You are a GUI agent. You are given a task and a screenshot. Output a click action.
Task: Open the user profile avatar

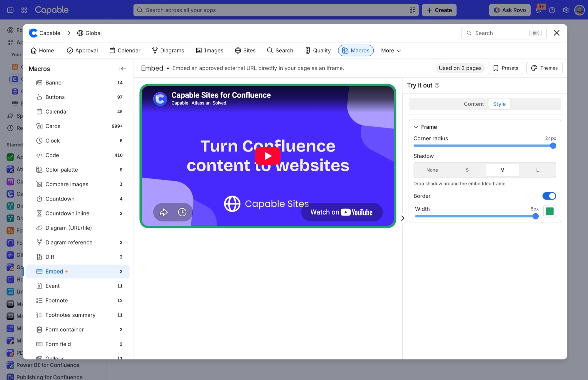(579, 10)
